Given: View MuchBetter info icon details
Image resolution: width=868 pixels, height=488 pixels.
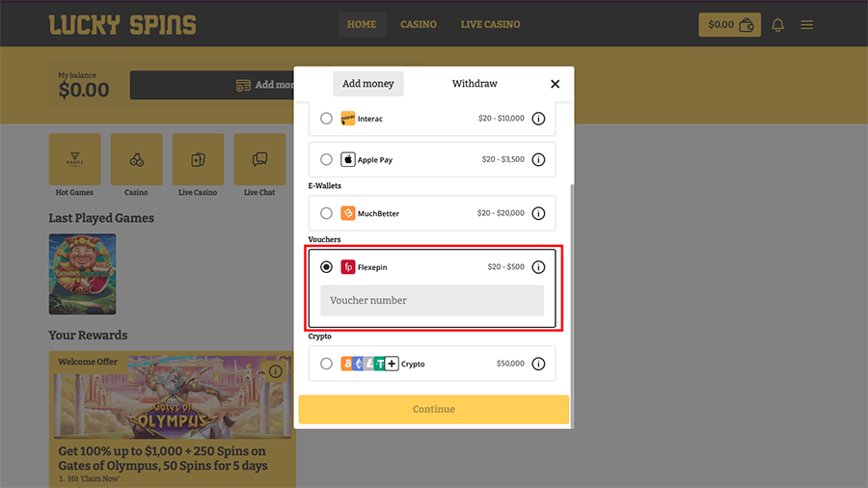Looking at the screenshot, I should 538,213.
